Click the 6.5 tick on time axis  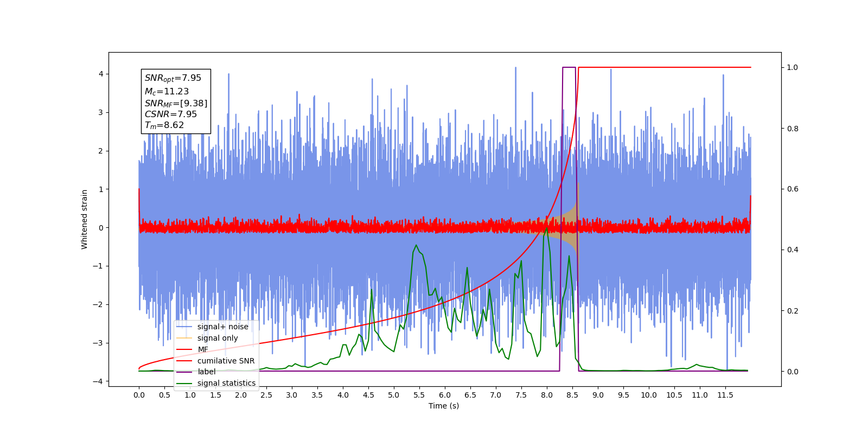470,395
